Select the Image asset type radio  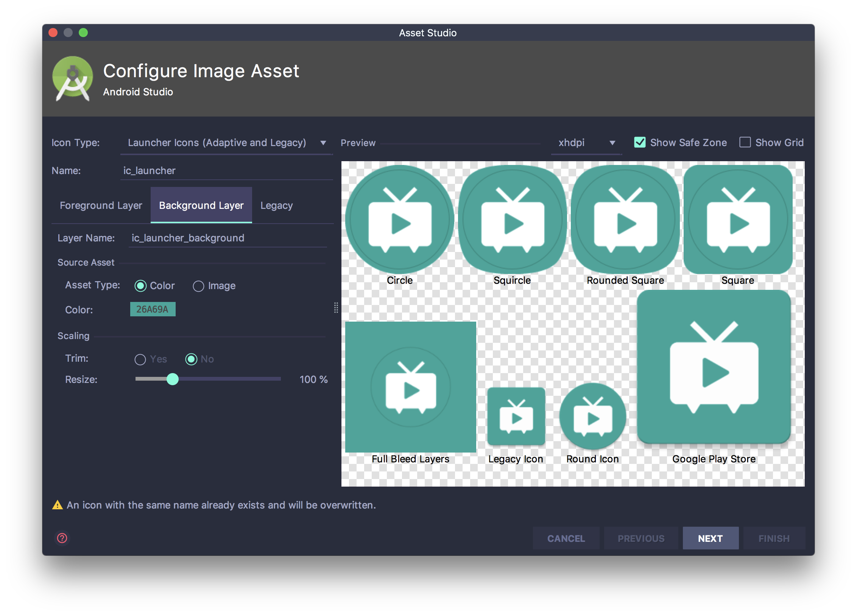(198, 286)
